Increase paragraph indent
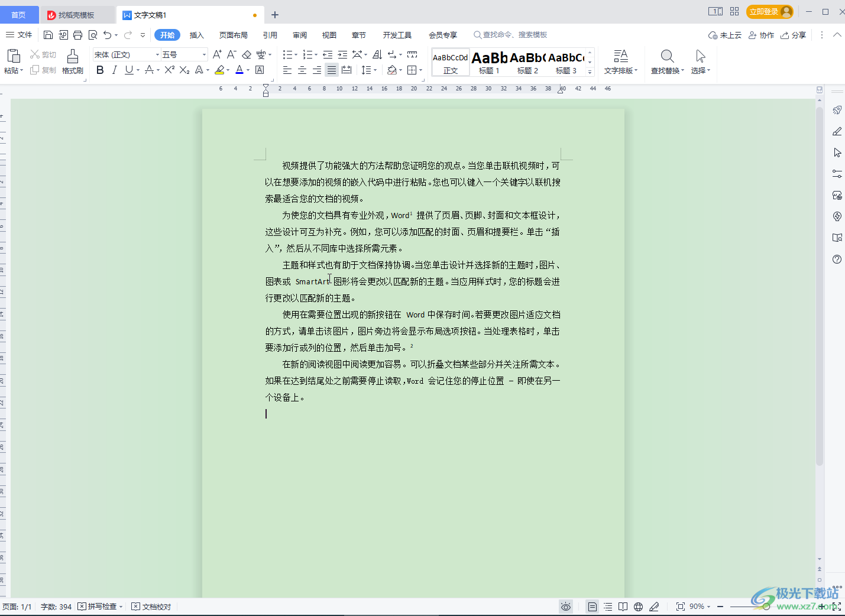This screenshot has width=845, height=616. point(342,54)
